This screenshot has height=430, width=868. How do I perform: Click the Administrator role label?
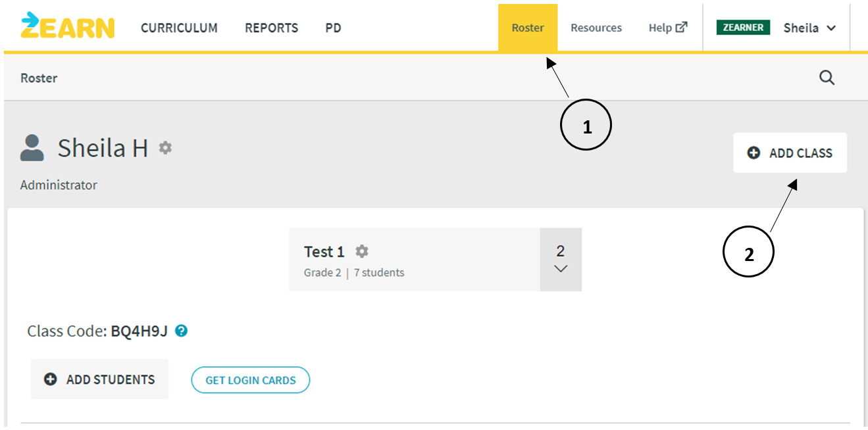(x=59, y=185)
